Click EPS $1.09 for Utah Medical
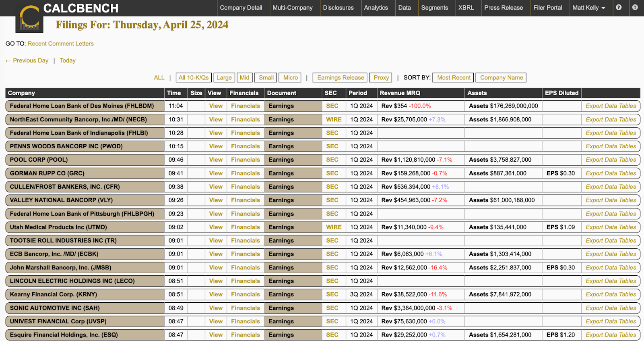Screen dimensions: 644x341 [x=561, y=227]
